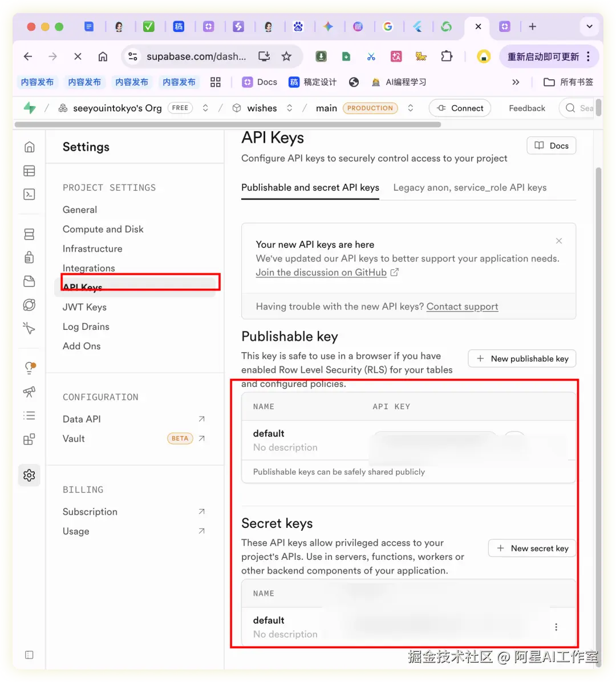Open the Logs list icon in sidebar

(x=29, y=416)
